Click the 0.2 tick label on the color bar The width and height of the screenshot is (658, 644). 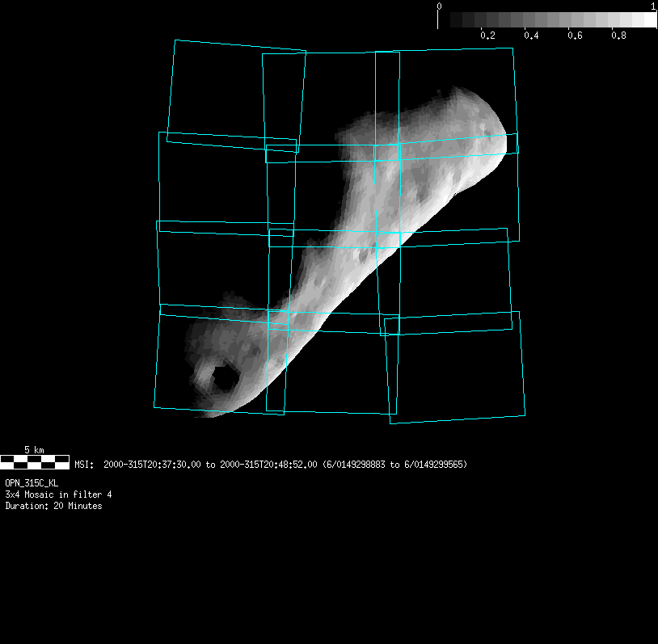pos(487,36)
